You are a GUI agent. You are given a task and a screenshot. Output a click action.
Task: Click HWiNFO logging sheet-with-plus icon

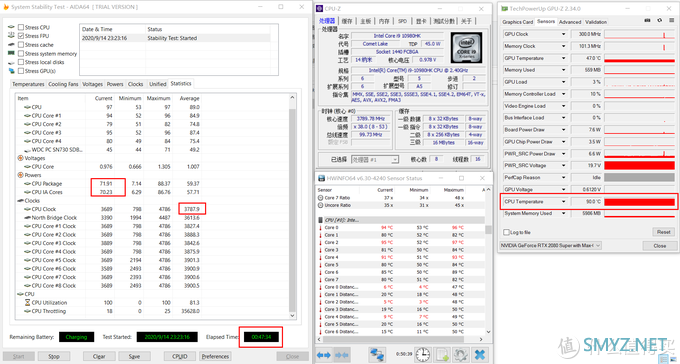[442, 355]
